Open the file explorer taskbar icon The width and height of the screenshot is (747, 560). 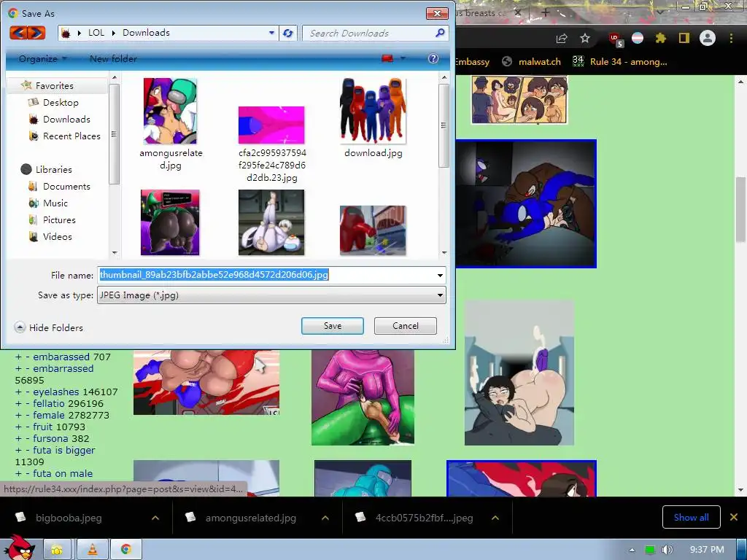pyautogui.click(x=57, y=550)
